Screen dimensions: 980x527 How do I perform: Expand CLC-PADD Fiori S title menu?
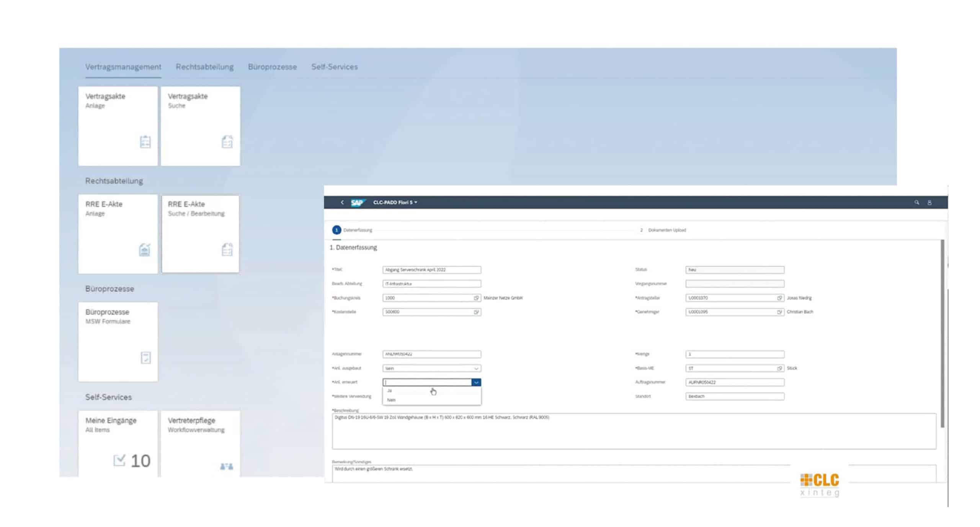click(395, 202)
